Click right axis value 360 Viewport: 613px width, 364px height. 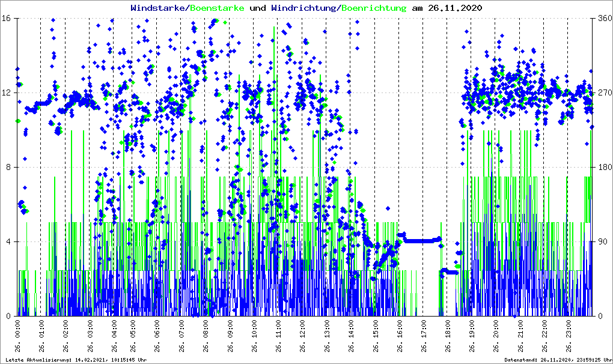(x=605, y=19)
